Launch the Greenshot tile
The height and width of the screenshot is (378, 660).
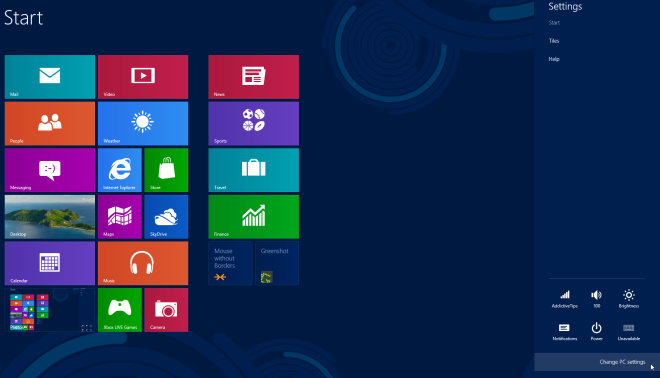pyautogui.click(x=277, y=264)
